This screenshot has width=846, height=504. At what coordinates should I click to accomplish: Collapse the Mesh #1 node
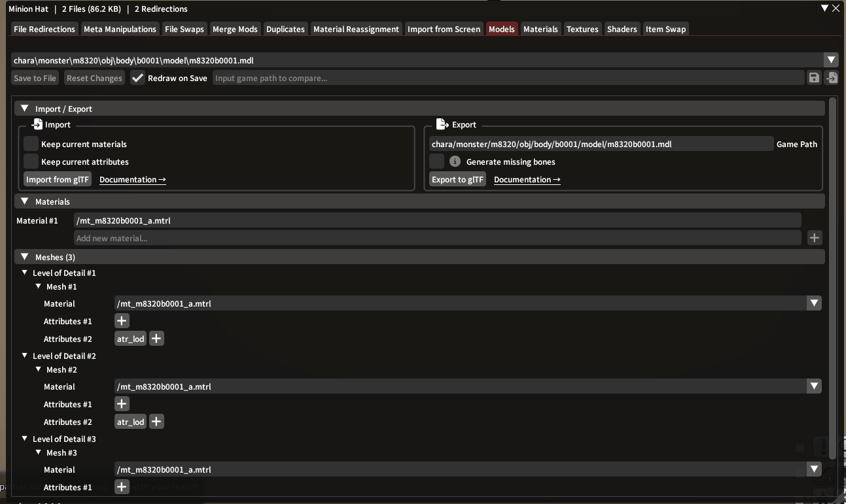tap(39, 286)
